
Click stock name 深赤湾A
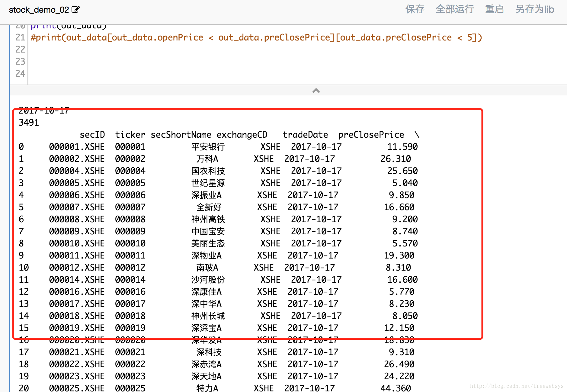(x=207, y=364)
